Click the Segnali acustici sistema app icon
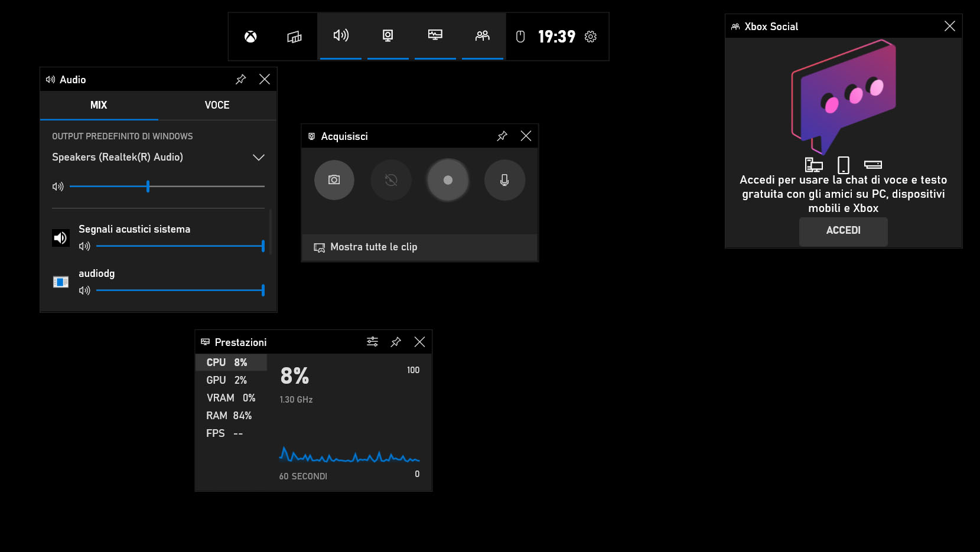 pos(61,238)
